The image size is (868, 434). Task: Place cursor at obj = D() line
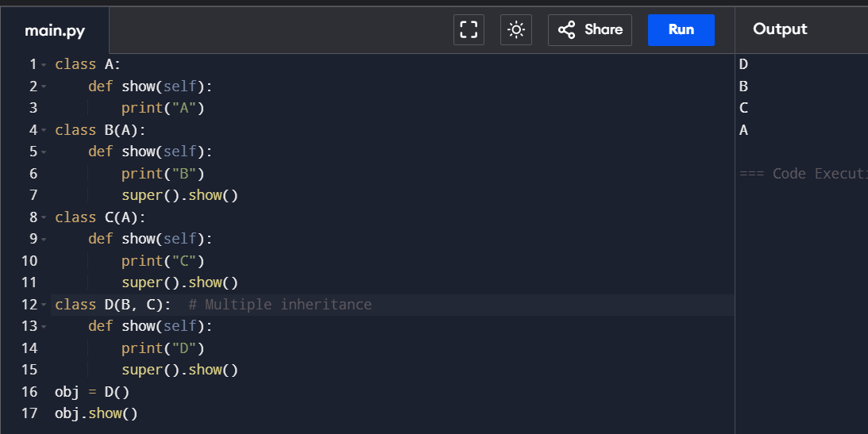[x=92, y=392]
